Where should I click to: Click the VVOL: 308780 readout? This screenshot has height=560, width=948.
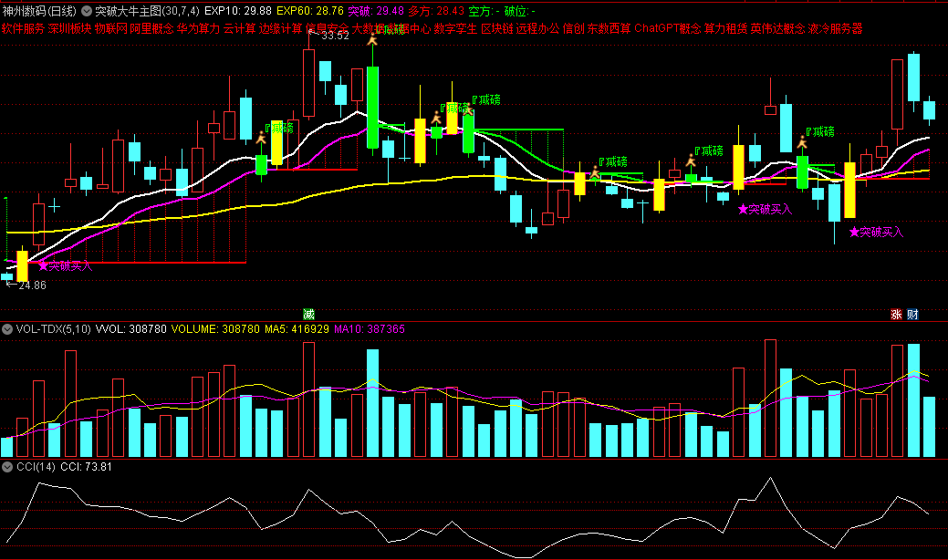pos(131,329)
